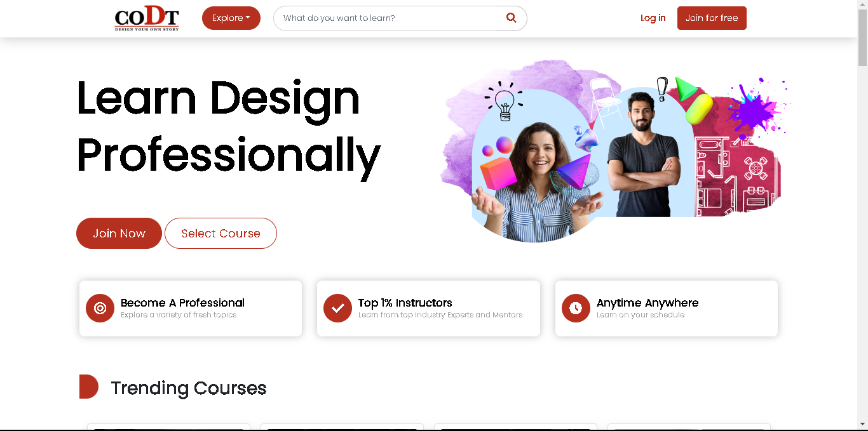Click the clock icon beside Anytime Anywhere
The image size is (868, 431).
click(576, 308)
